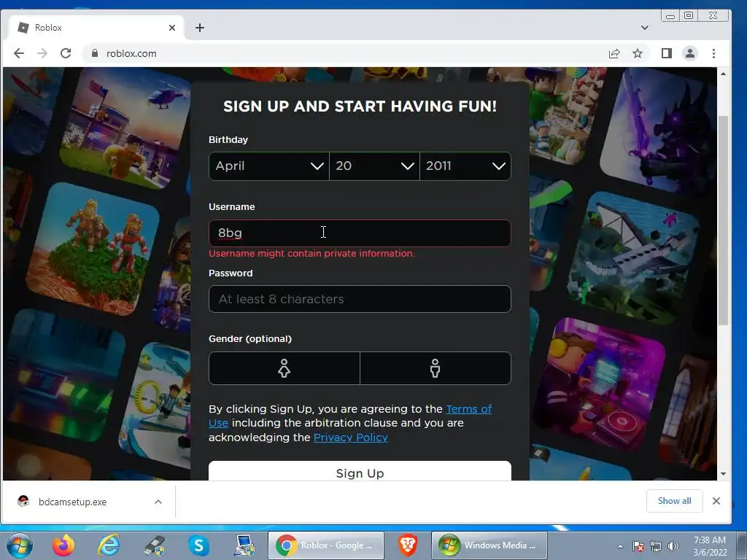Screen dimensions: 747x560
Task: Click the Sign Up And Start Having Fun heading
Action: (360, 106)
